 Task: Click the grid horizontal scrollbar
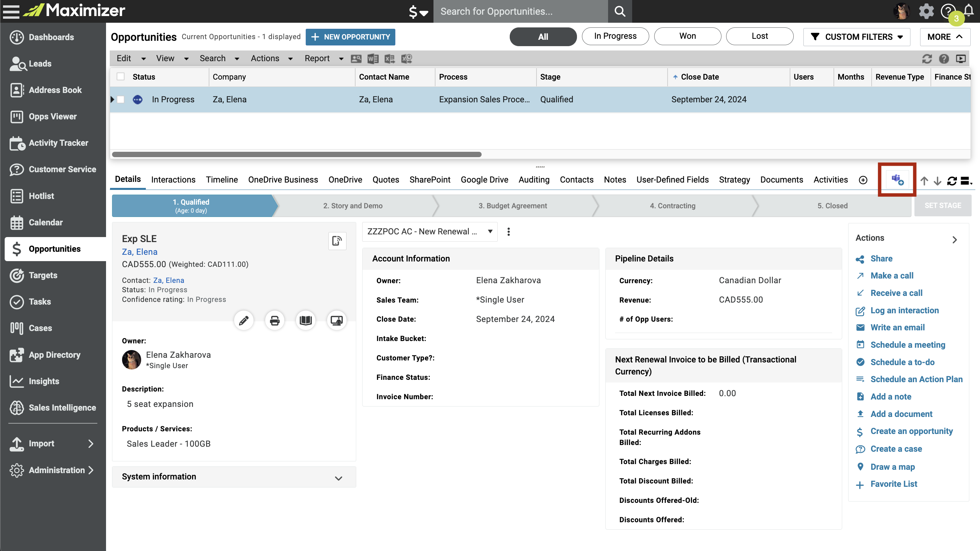click(296, 154)
